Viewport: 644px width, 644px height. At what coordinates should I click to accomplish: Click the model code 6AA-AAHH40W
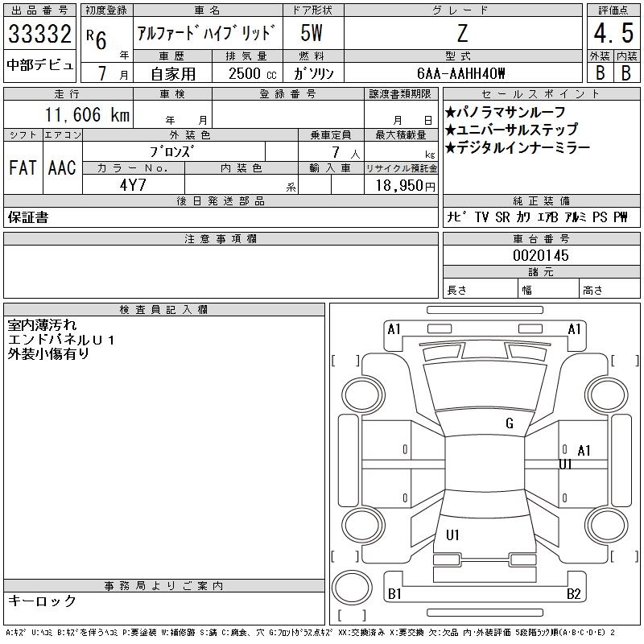coord(460,73)
